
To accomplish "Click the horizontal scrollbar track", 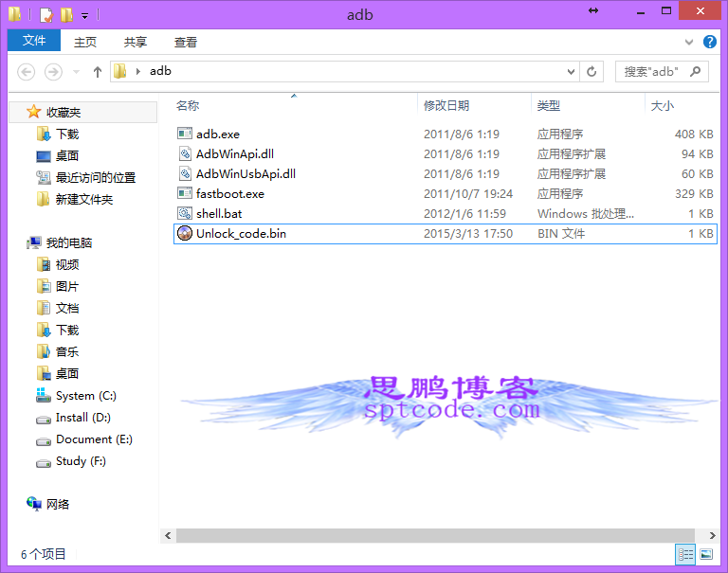I will point(438,536).
